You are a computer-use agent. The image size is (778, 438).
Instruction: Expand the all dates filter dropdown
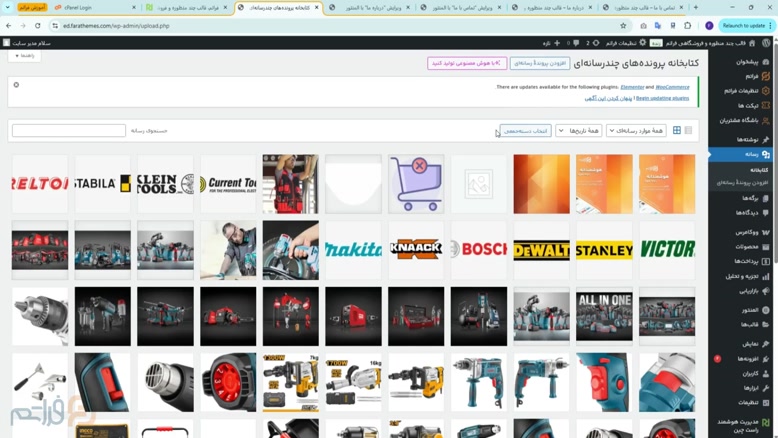(x=579, y=131)
